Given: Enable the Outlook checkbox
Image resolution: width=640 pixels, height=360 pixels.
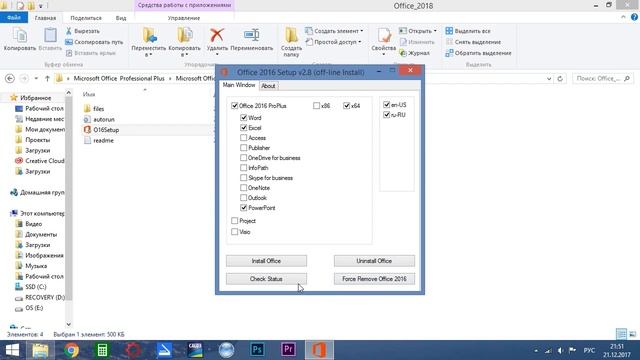Looking at the screenshot, I should (244, 198).
